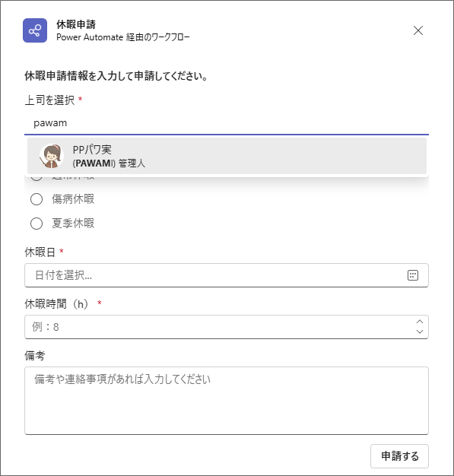This screenshot has height=476, width=454.
Task: Click the 夏季休暇 option label
Action: coord(73,224)
